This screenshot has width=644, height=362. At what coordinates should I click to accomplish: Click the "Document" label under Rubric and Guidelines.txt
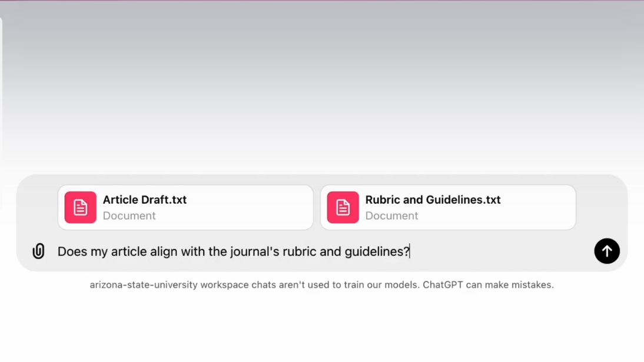[x=391, y=215]
